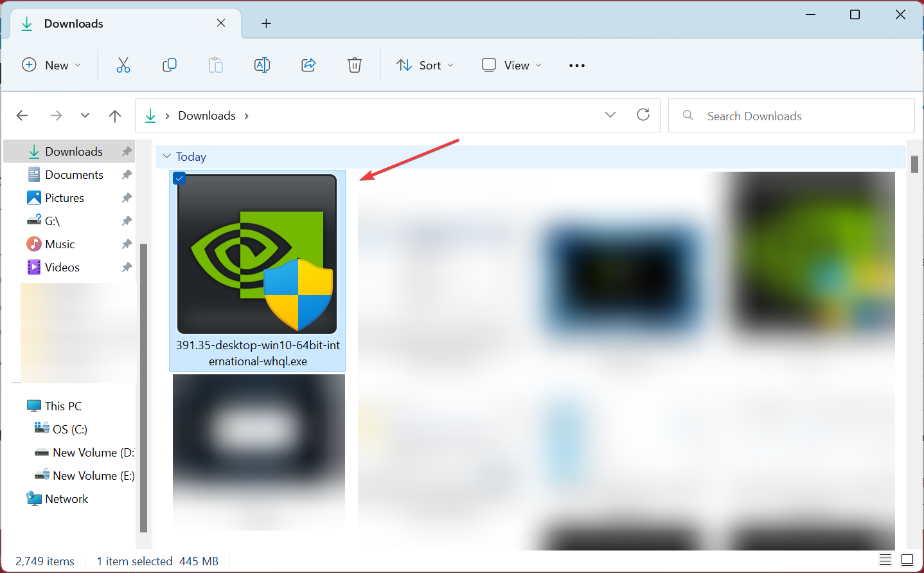Open Videos in sidebar
Viewport: 924px width, 573px height.
[62, 268]
